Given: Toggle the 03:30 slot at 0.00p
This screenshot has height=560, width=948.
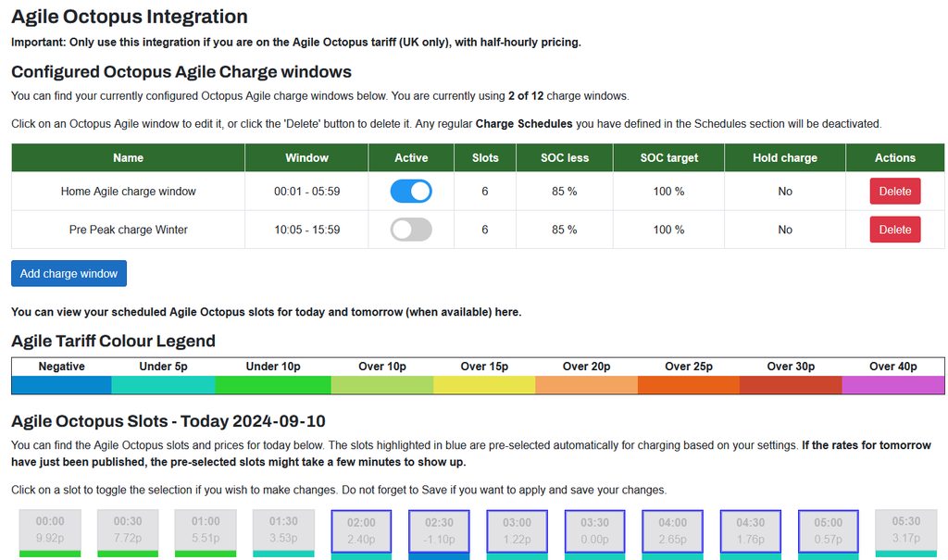Looking at the screenshot, I should tap(594, 530).
